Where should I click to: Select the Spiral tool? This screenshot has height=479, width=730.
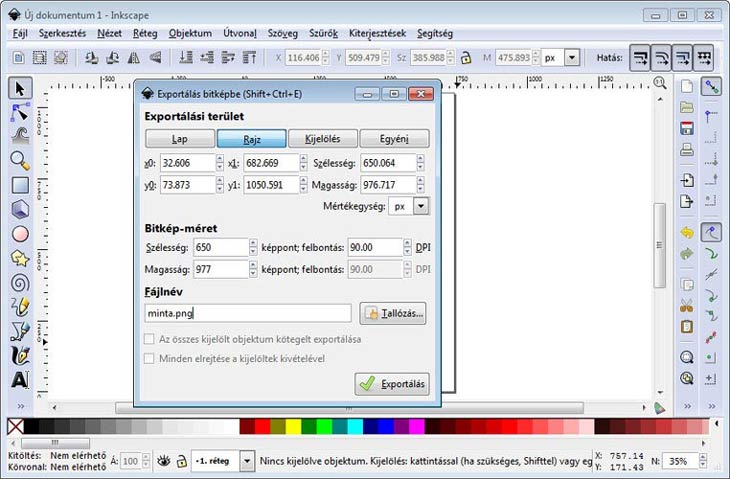click(20, 282)
